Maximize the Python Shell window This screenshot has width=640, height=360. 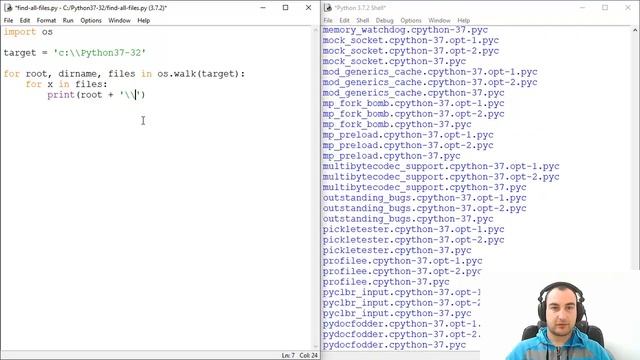pyautogui.click(x=605, y=8)
